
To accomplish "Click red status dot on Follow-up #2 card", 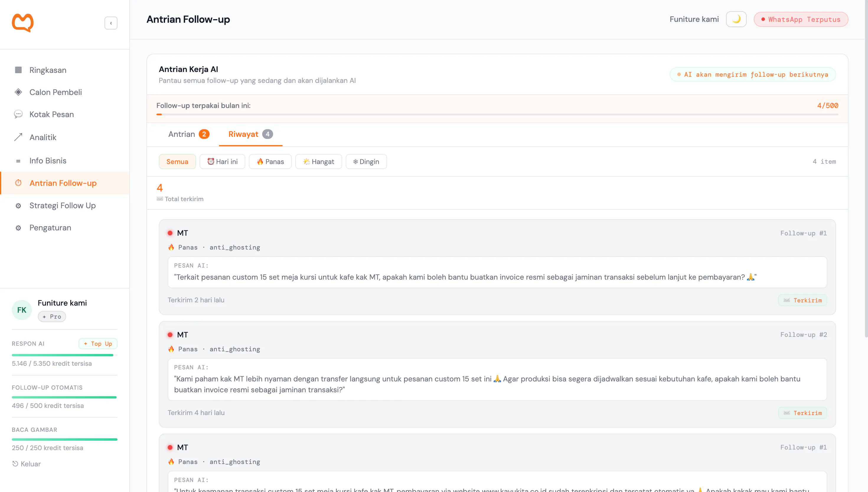I will pos(170,335).
